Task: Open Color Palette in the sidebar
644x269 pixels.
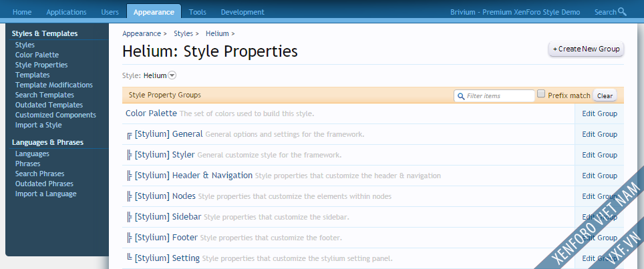Action: (37, 55)
